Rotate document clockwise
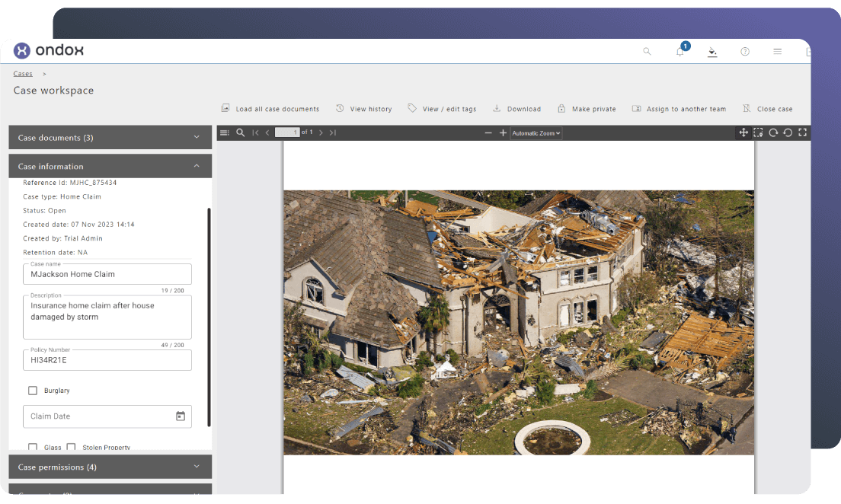The image size is (841, 504). click(x=773, y=132)
